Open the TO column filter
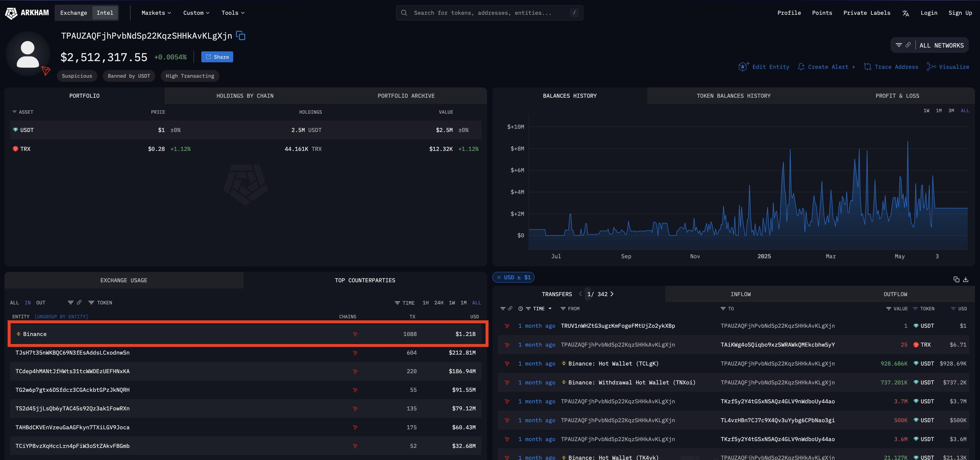This screenshot has height=460, width=980. pyautogui.click(x=727, y=309)
